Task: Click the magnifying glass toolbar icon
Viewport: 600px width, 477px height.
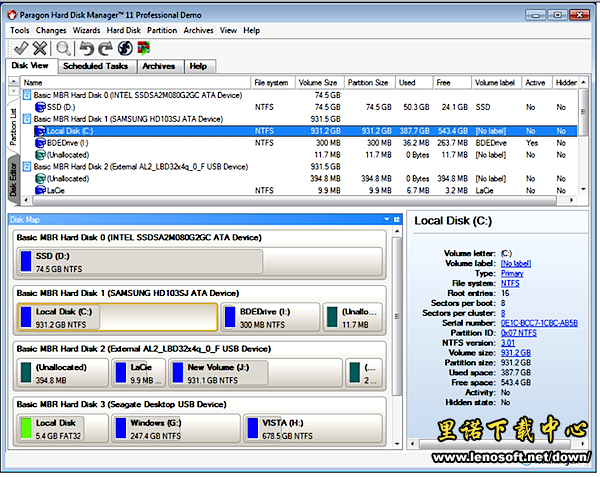Action: 64,49
